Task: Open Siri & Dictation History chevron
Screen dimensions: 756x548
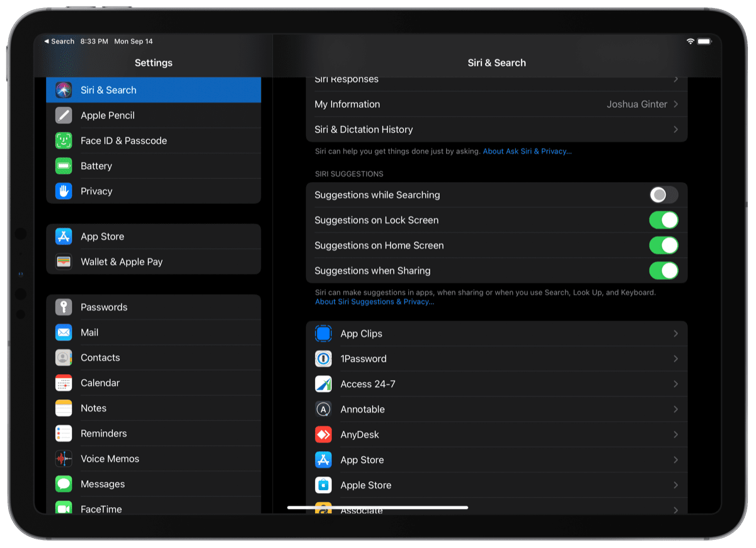Action: click(675, 129)
